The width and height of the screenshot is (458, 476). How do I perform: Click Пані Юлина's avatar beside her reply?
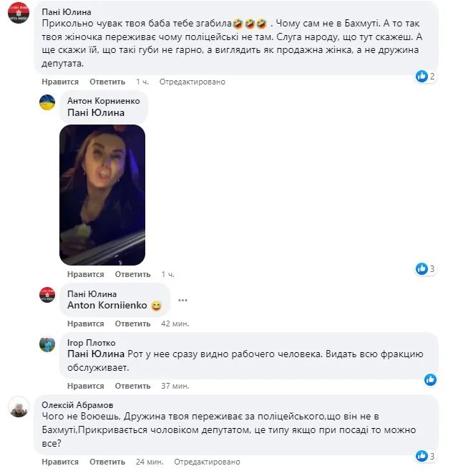47,294
